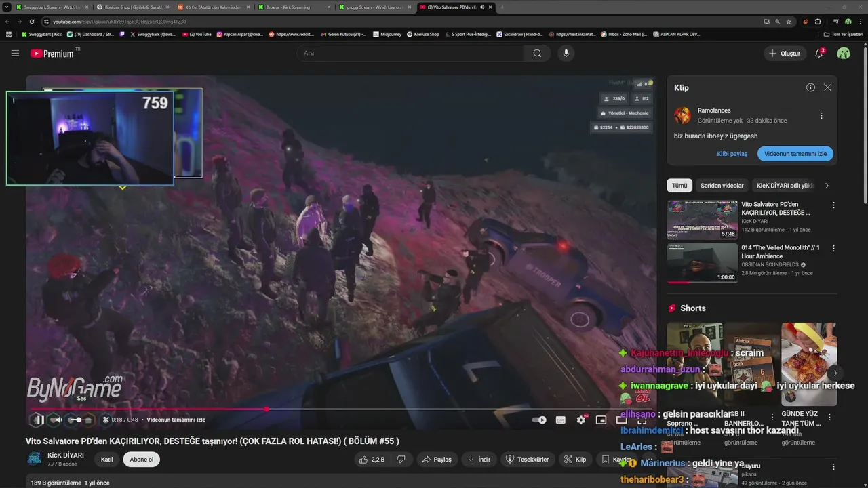Viewport: 868px width, 488px height.
Task: Pause the video playback
Action: point(39,420)
